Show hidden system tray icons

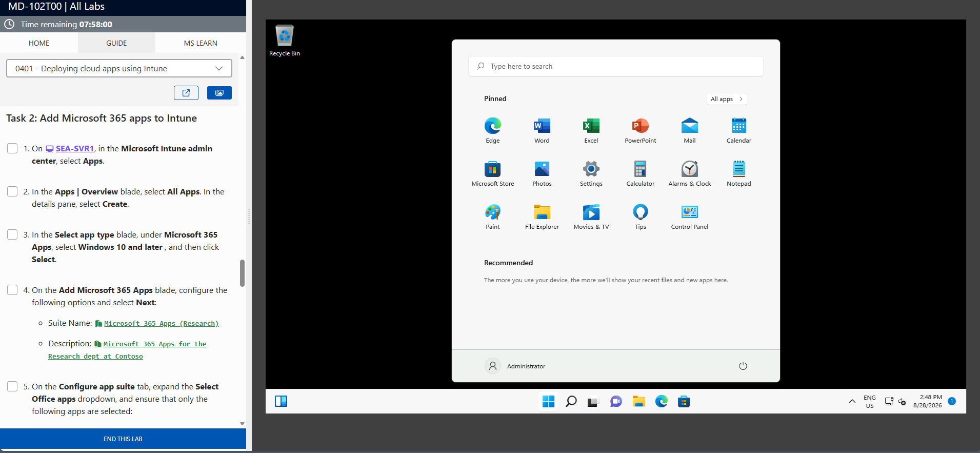852,401
